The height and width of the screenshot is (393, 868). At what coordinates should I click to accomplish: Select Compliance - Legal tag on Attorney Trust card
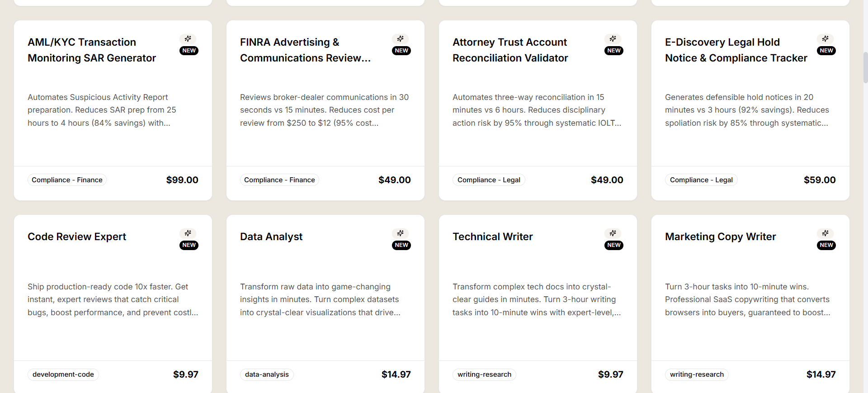[x=489, y=180]
